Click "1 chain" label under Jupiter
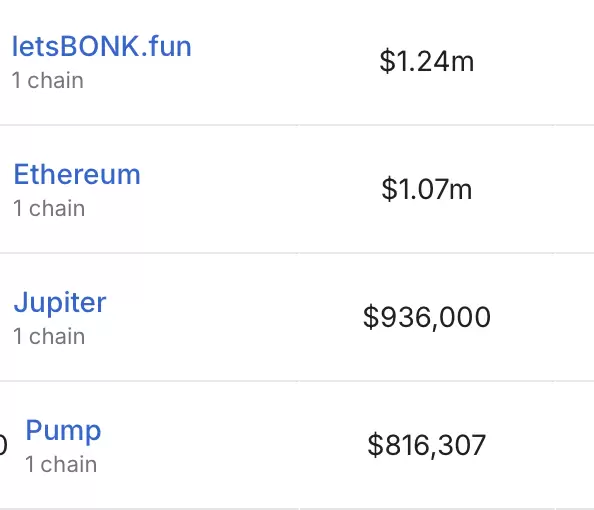Screen dimensions: 594x510 pyautogui.click(x=49, y=336)
